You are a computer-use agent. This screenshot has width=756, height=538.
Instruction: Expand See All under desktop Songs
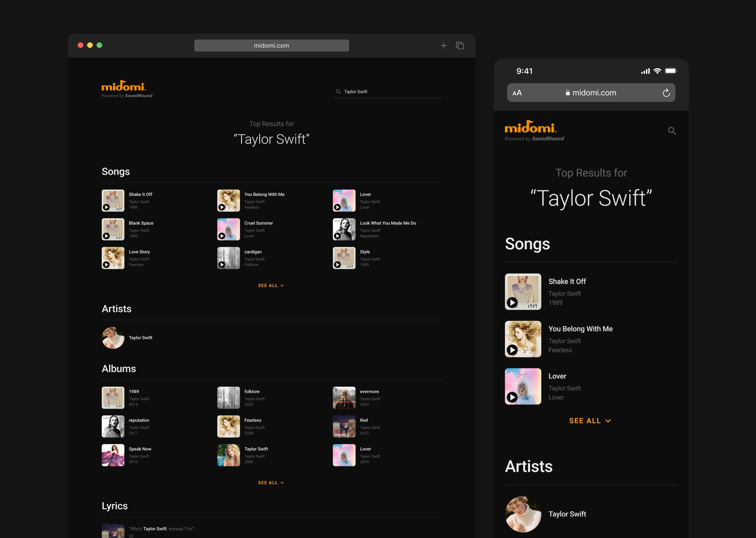click(x=271, y=285)
